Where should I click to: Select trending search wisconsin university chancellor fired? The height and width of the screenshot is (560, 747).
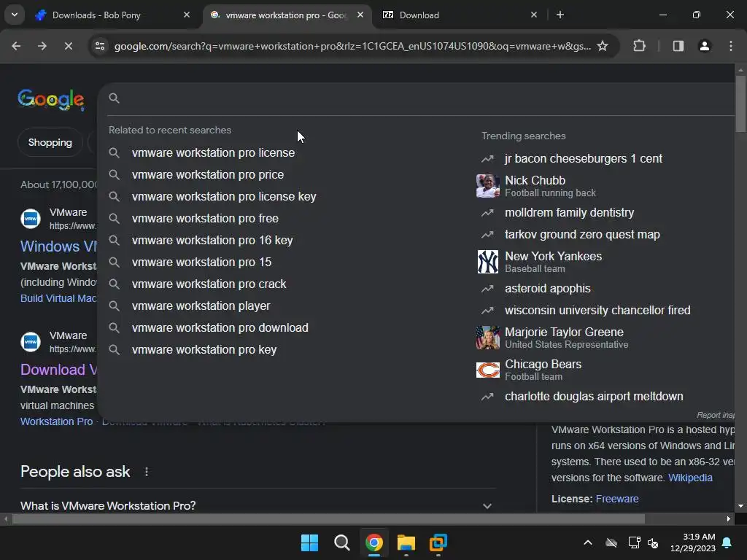pos(597,311)
